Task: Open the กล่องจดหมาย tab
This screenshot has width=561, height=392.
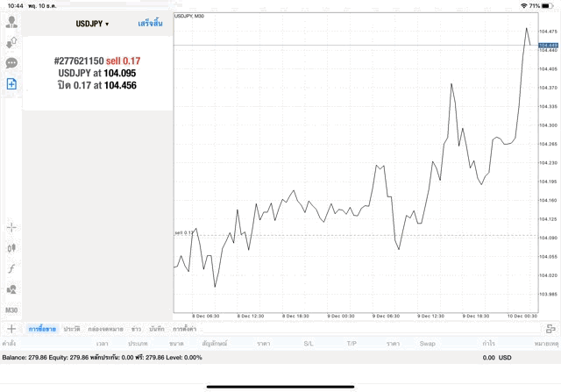Action: click(x=105, y=328)
